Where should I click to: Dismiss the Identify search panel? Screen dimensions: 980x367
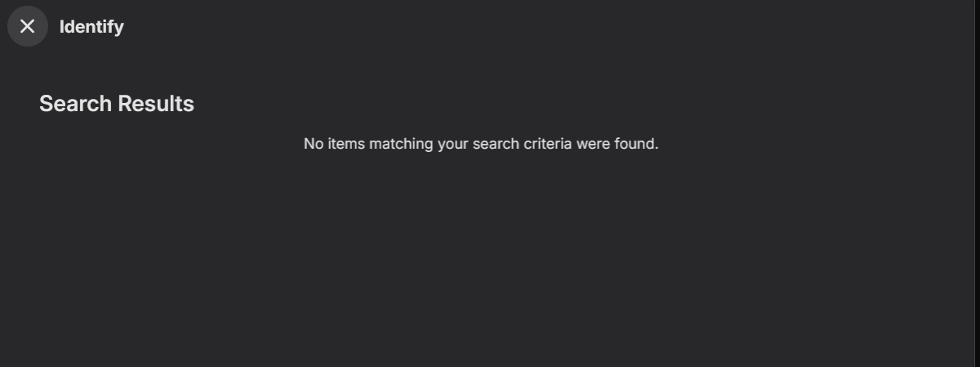pyautogui.click(x=28, y=26)
